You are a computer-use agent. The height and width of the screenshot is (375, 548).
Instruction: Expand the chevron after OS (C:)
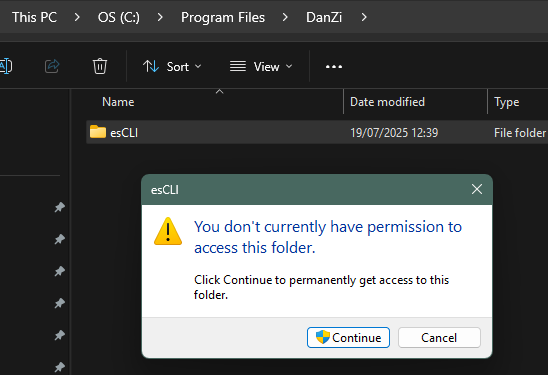coord(160,17)
